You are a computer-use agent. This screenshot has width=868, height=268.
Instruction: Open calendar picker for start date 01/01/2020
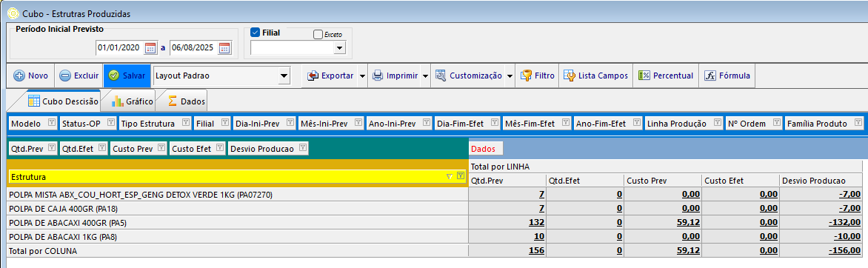pyautogui.click(x=150, y=48)
